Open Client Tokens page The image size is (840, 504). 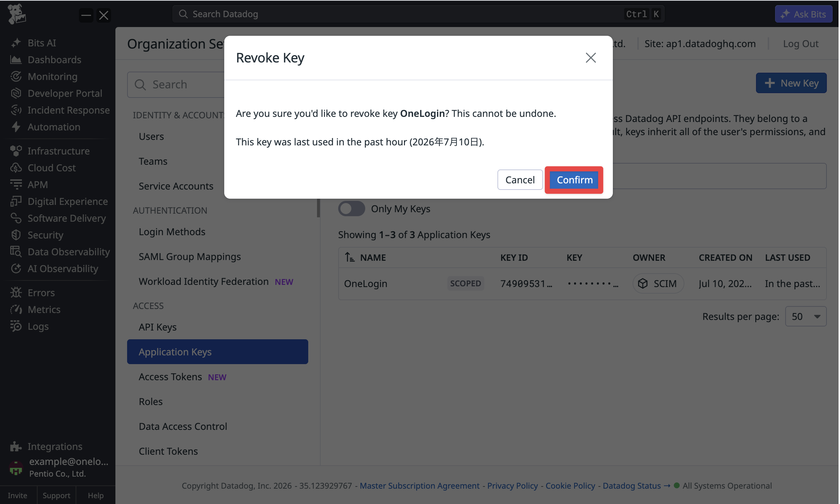[168, 451]
